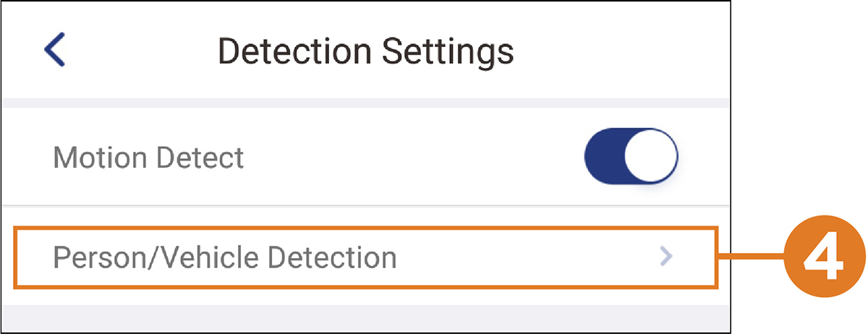
Task: Open Person/Vehicle Detection settings
Action: (x=365, y=257)
